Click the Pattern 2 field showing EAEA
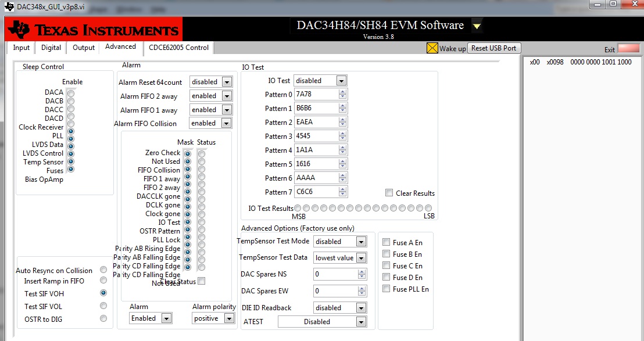Screen dimensions: 644x341 [x=316, y=123]
